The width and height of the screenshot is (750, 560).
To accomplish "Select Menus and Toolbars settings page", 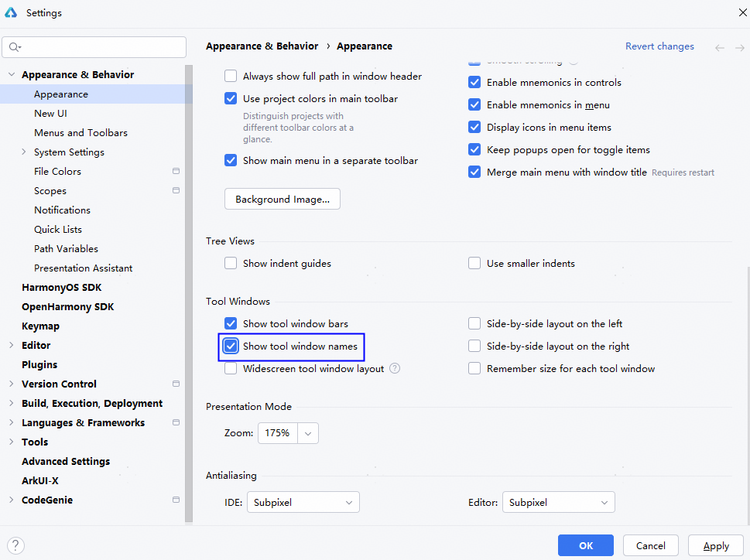I will [x=80, y=133].
